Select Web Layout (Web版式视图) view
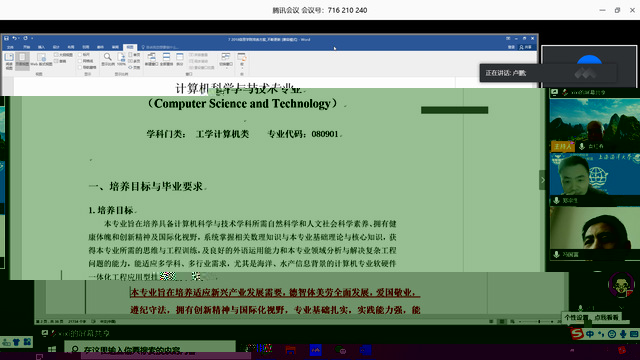Image resolution: width=640 pixels, height=360 pixels. 41,60
